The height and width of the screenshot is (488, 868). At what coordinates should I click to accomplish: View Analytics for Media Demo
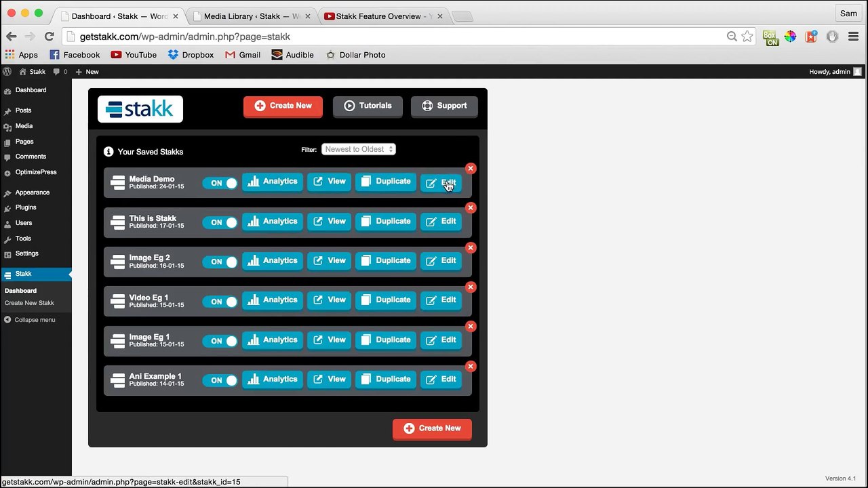(x=273, y=182)
